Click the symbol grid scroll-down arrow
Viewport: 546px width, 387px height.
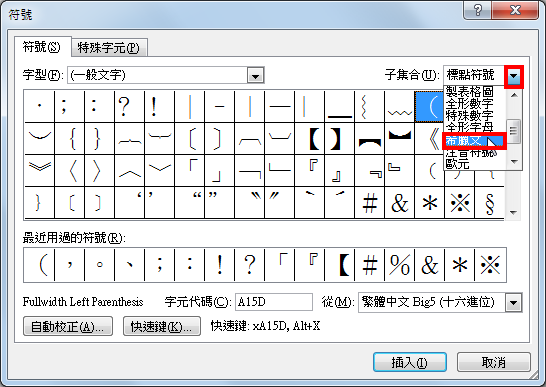click(x=513, y=212)
